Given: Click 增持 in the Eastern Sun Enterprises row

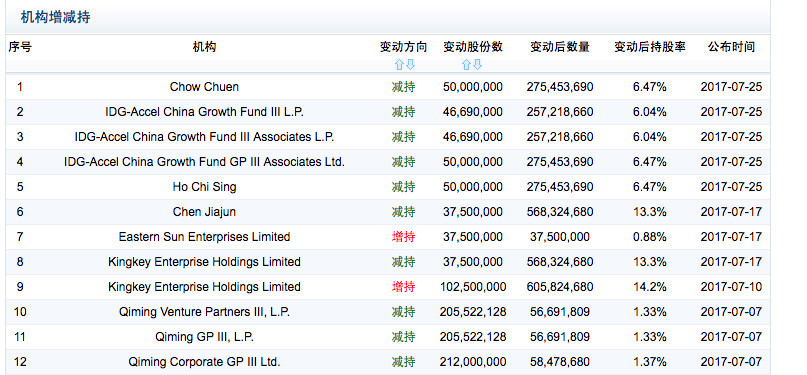Looking at the screenshot, I should coord(404,237).
